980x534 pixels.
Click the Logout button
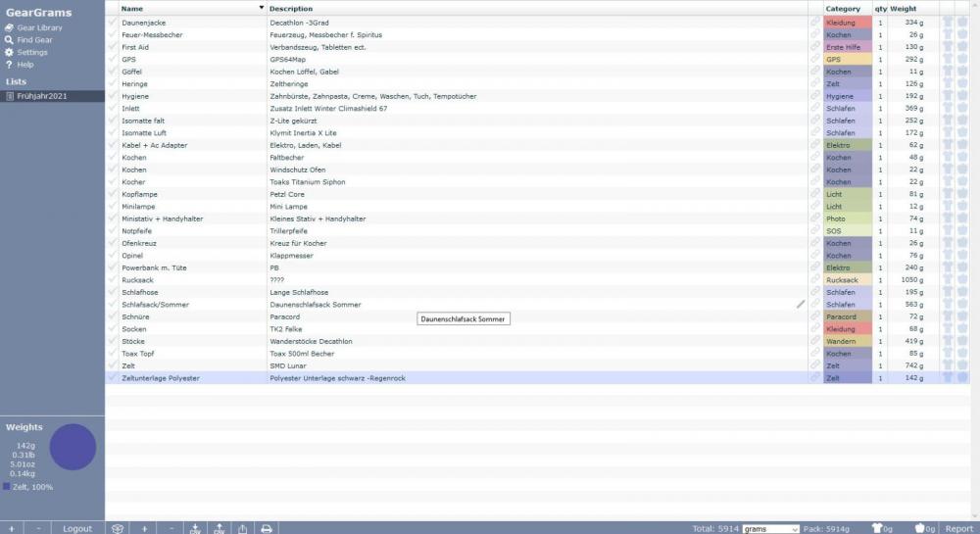click(77, 528)
